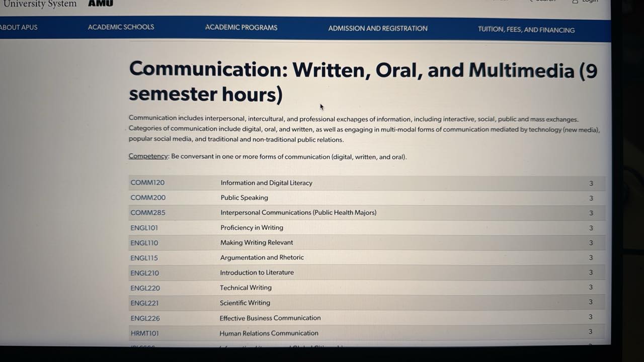
Task: Click 'Public Speaking' course title
Action: coord(244,198)
